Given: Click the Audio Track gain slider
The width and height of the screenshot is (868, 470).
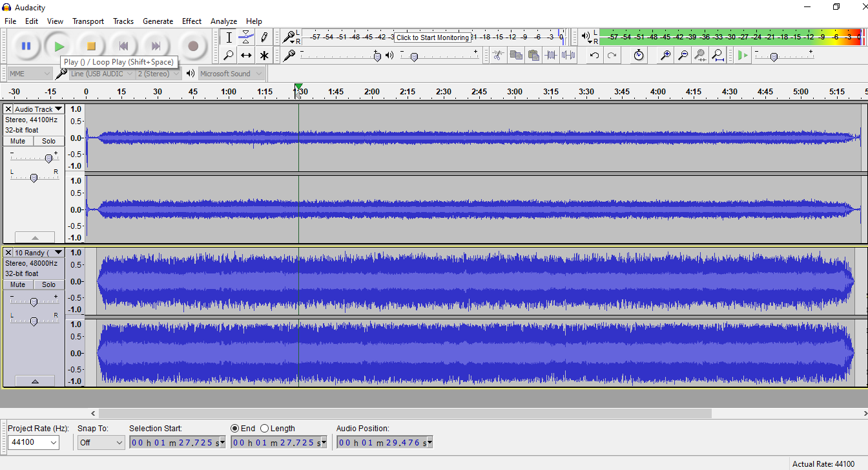Looking at the screenshot, I should pos(48,158).
